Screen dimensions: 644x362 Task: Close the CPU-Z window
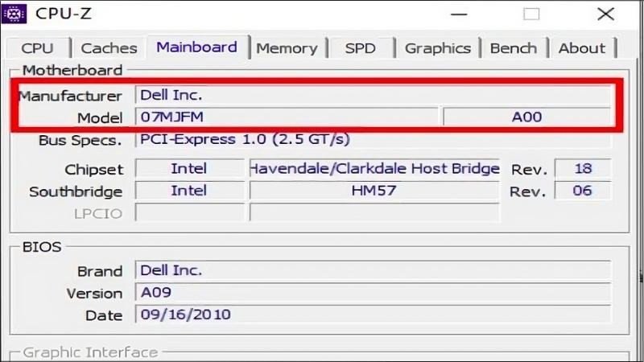(x=605, y=14)
